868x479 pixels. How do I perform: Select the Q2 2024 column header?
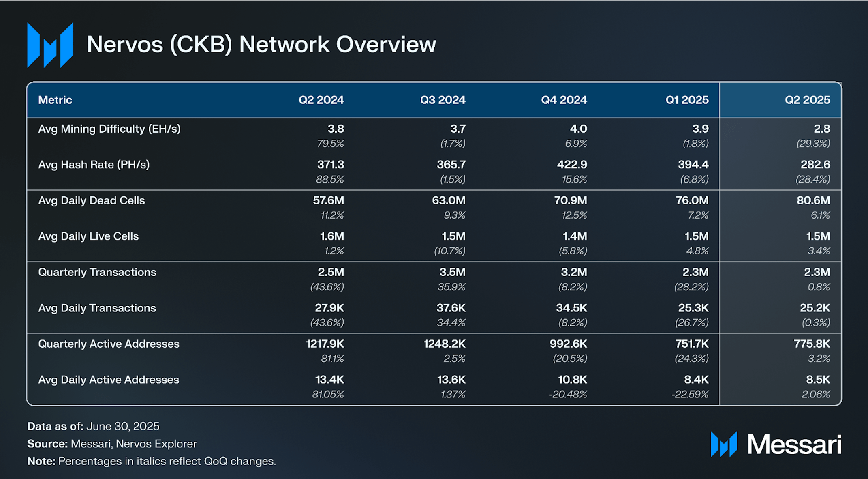click(x=321, y=100)
